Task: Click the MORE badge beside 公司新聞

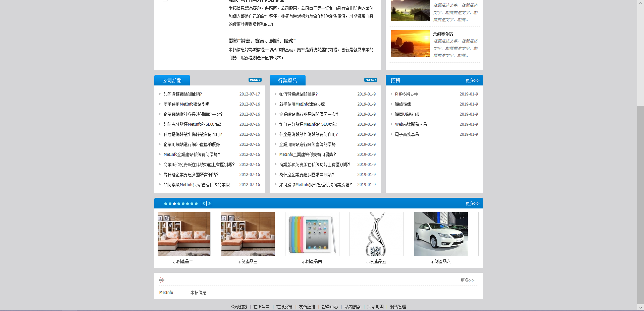Action: [255, 80]
